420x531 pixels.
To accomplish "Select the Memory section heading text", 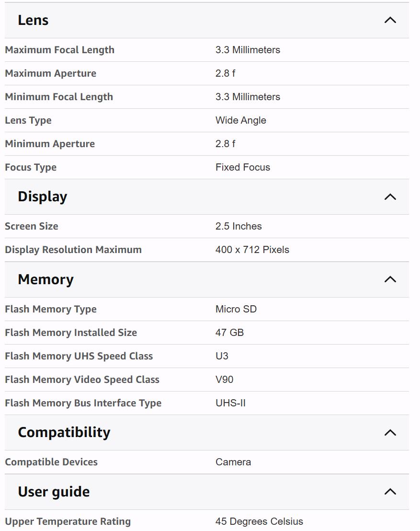I will (45, 279).
